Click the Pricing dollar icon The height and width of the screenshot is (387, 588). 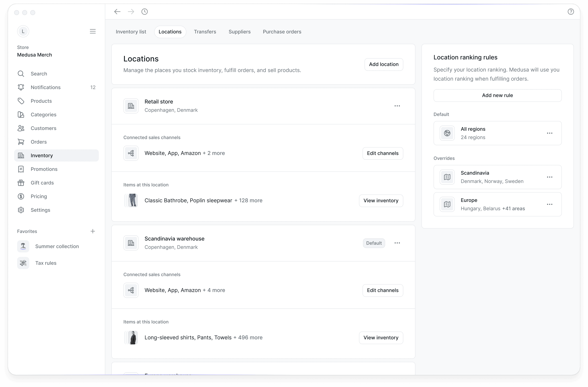pos(21,196)
